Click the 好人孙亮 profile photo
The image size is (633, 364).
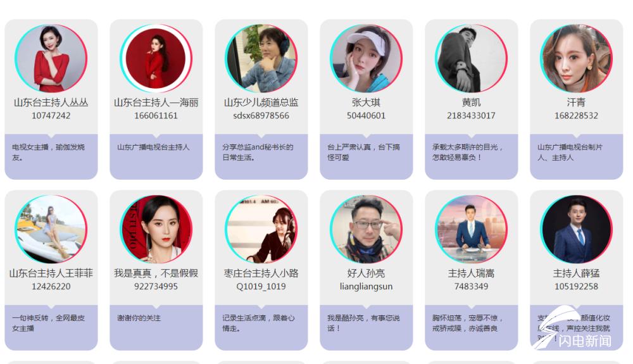point(366,229)
